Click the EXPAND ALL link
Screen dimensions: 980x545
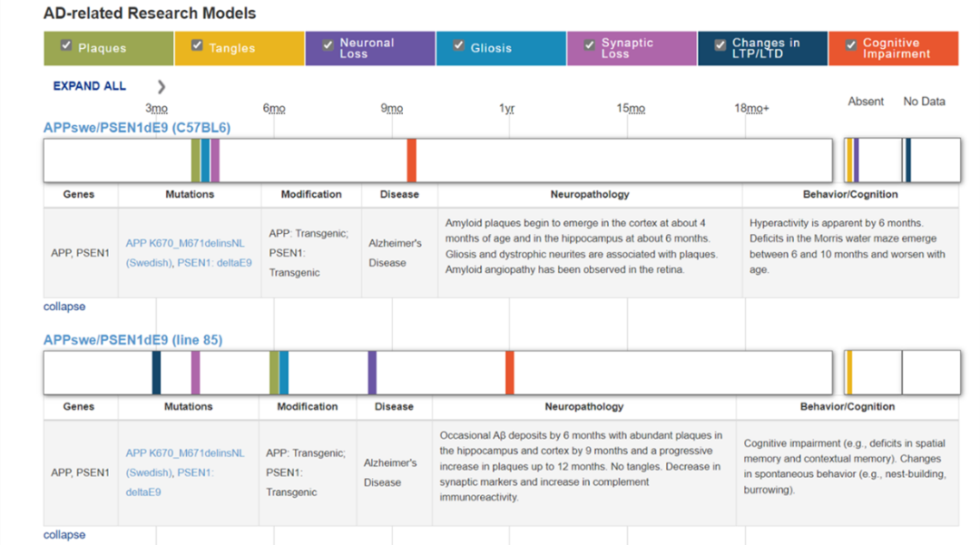coord(89,86)
